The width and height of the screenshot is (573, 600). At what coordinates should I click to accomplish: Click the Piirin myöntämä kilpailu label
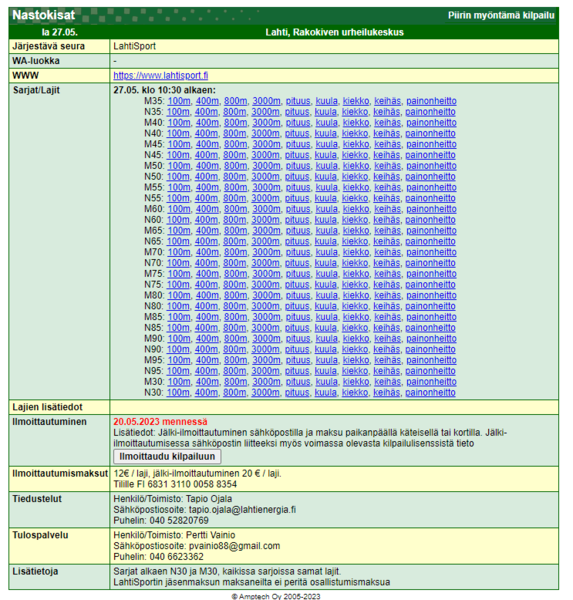coord(501,15)
